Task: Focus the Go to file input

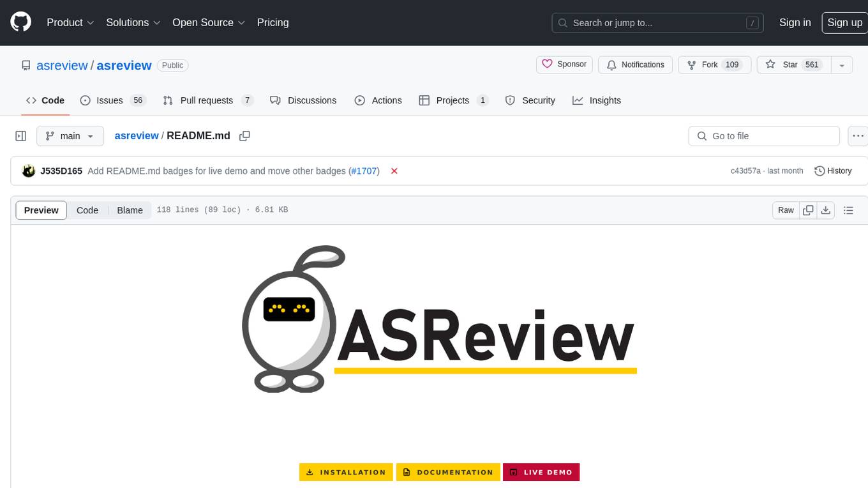Action: [x=764, y=136]
